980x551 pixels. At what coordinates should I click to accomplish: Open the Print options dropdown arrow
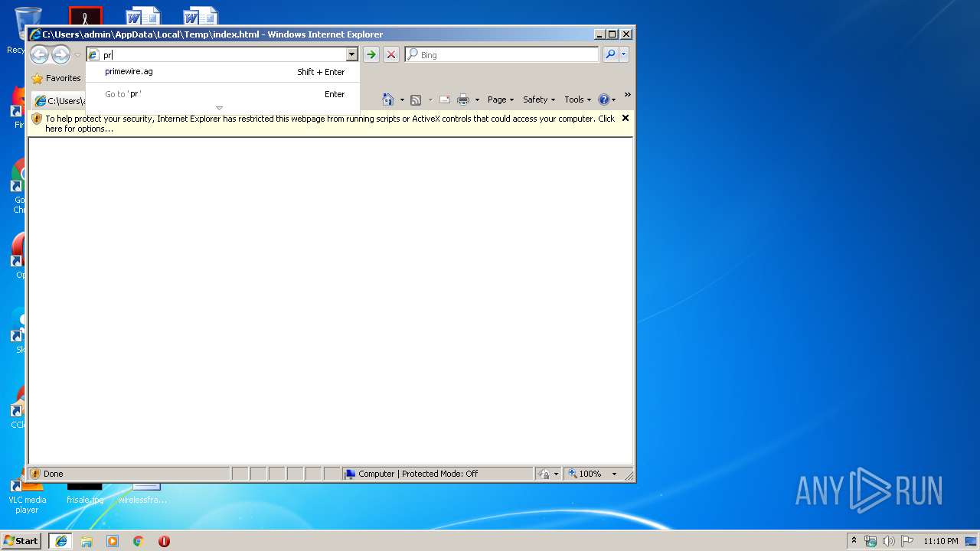477,100
